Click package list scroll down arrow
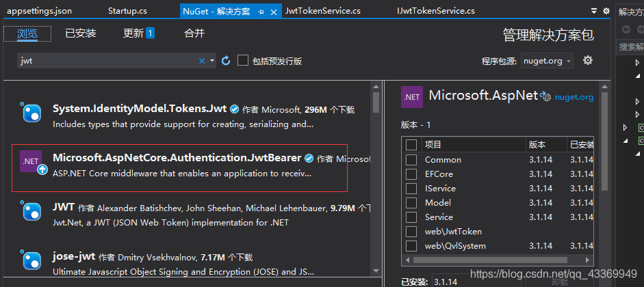The height and width of the screenshot is (287, 644). coord(376,271)
